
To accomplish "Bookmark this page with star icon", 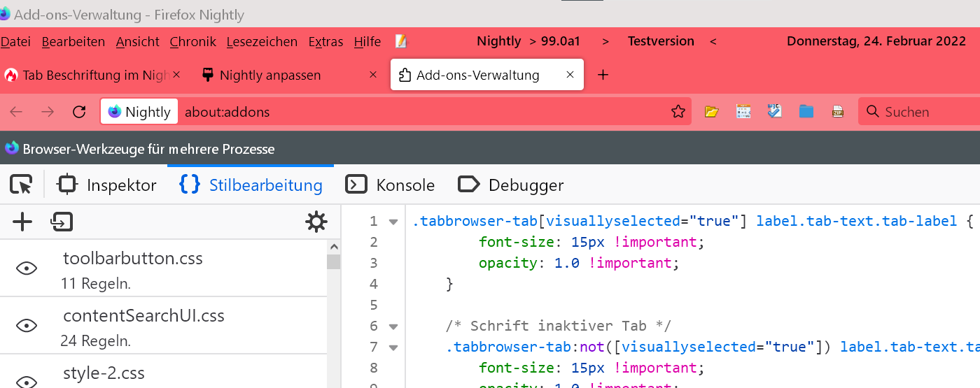I will [678, 112].
